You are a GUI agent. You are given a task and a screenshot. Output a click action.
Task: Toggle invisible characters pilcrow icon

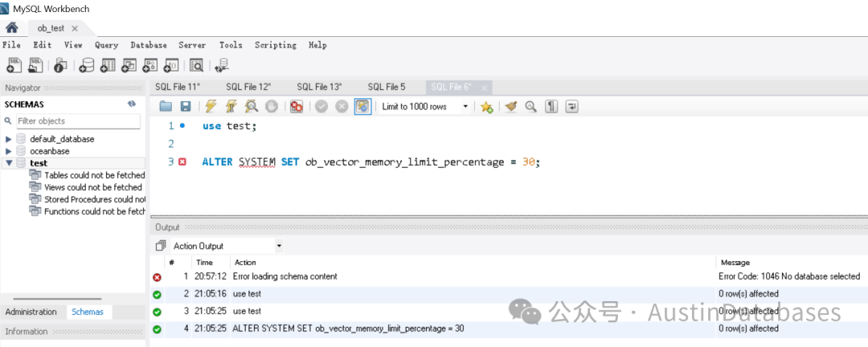pyautogui.click(x=551, y=107)
